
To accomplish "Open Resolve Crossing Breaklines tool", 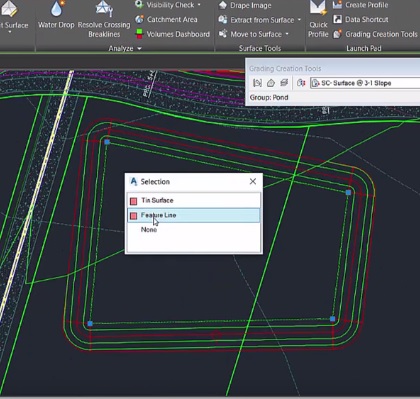I will point(104,19).
